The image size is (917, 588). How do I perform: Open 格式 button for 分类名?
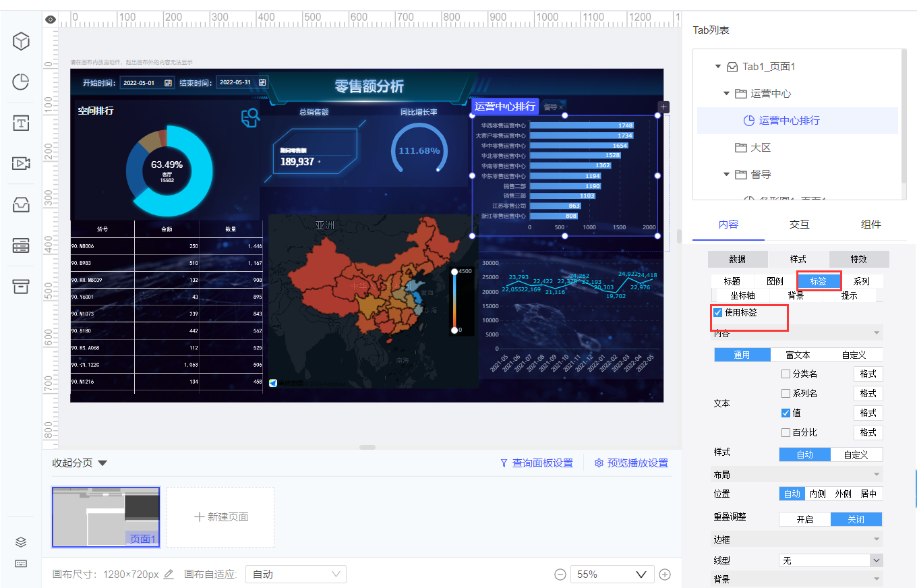point(868,374)
